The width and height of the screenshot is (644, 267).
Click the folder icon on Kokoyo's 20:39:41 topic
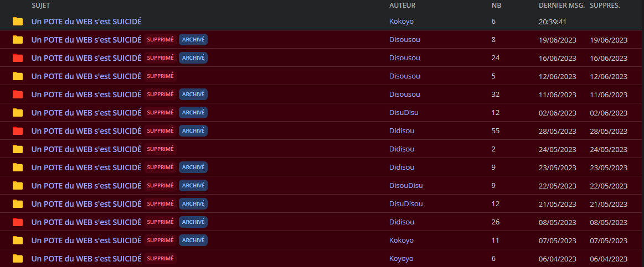(x=18, y=22)
